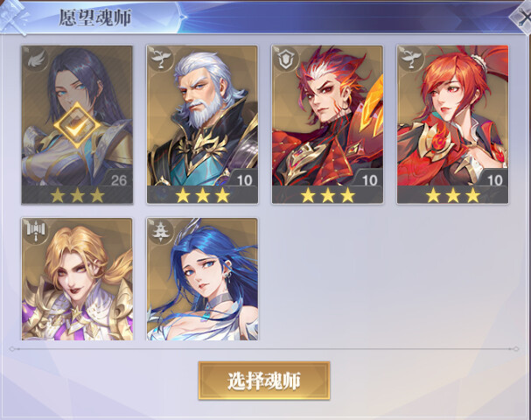Select the spiky red-haired man card
This screenshot has width=531, height=420.
tap(327, 124)
